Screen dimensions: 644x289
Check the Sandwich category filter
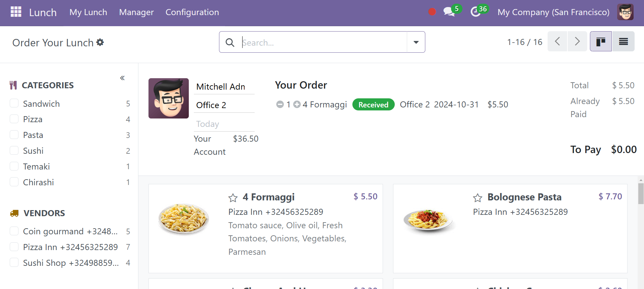14,103
